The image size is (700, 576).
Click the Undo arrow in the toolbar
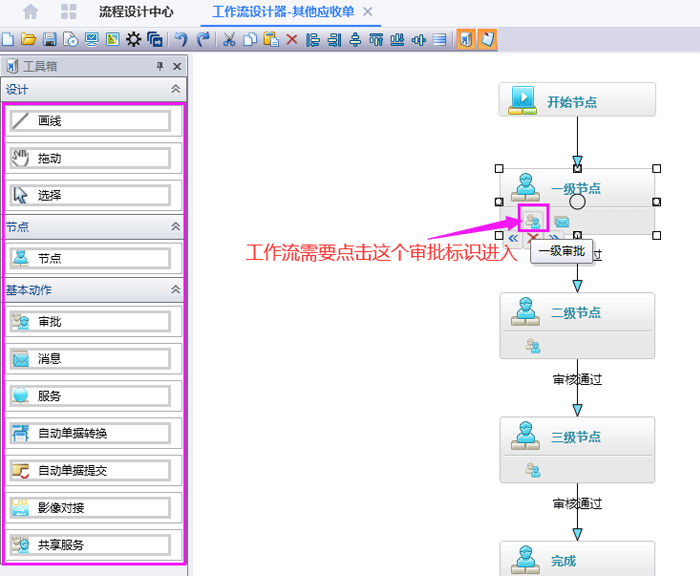pyautogui.click(x=181, y=40)
